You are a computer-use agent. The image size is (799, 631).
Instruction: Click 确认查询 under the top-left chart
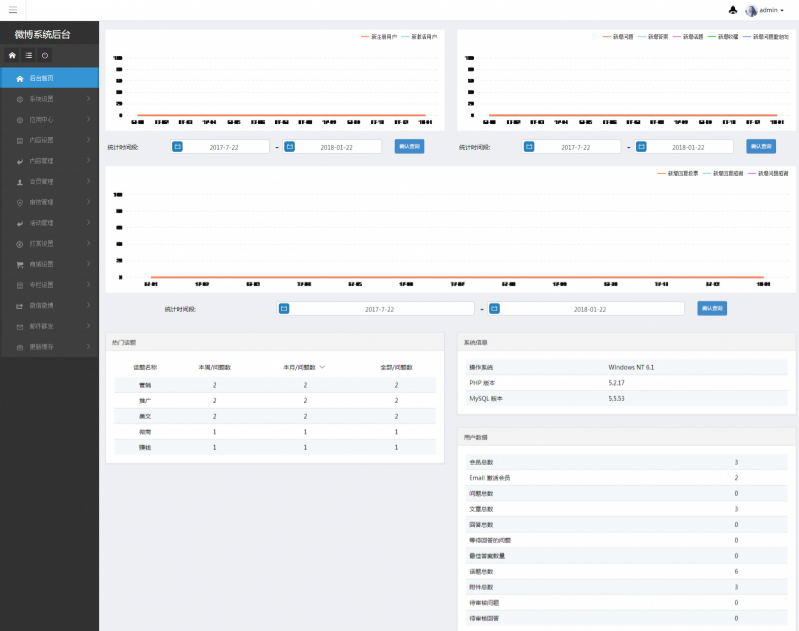pos(409,147)
